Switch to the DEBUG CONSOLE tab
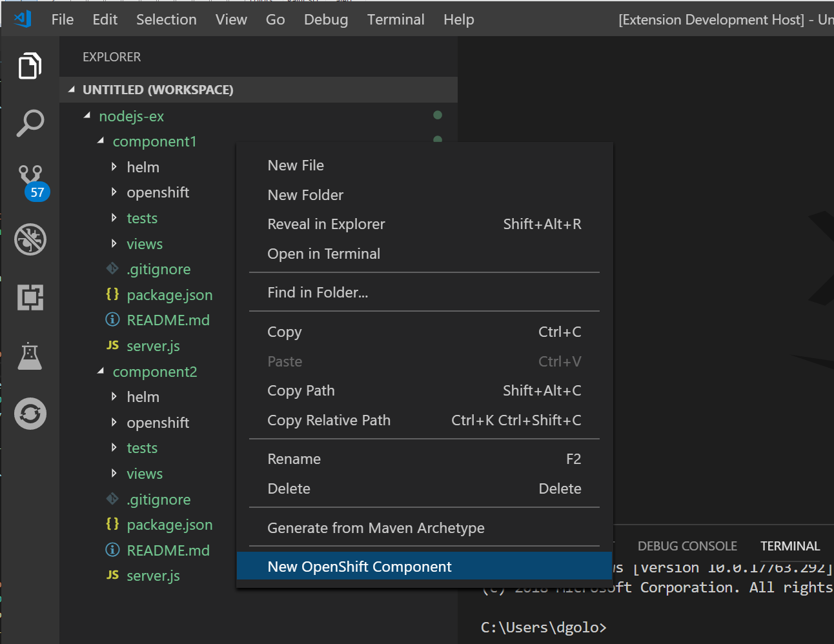 (x=687, y=545)
